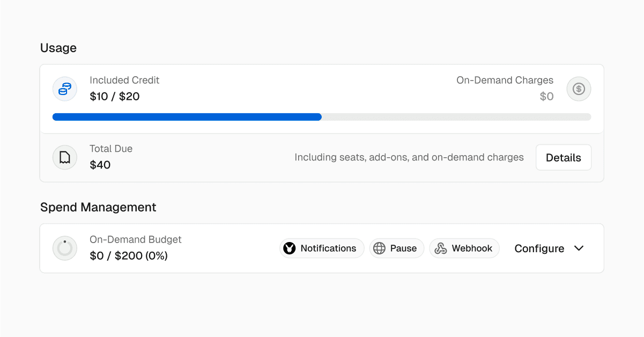Open the Configure label in Spend Management
644x337 pixels.
[x=539, y=248]
